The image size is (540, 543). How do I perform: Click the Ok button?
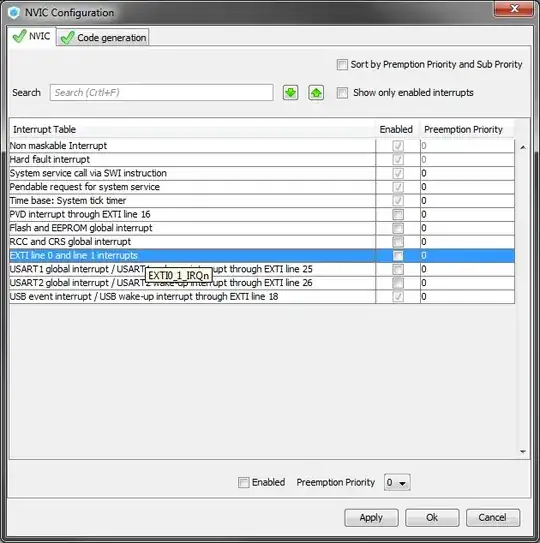(432, 518)
